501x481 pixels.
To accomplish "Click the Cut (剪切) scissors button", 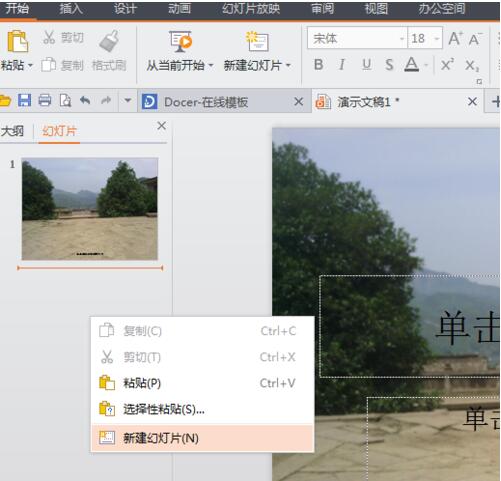I will 63,37.
